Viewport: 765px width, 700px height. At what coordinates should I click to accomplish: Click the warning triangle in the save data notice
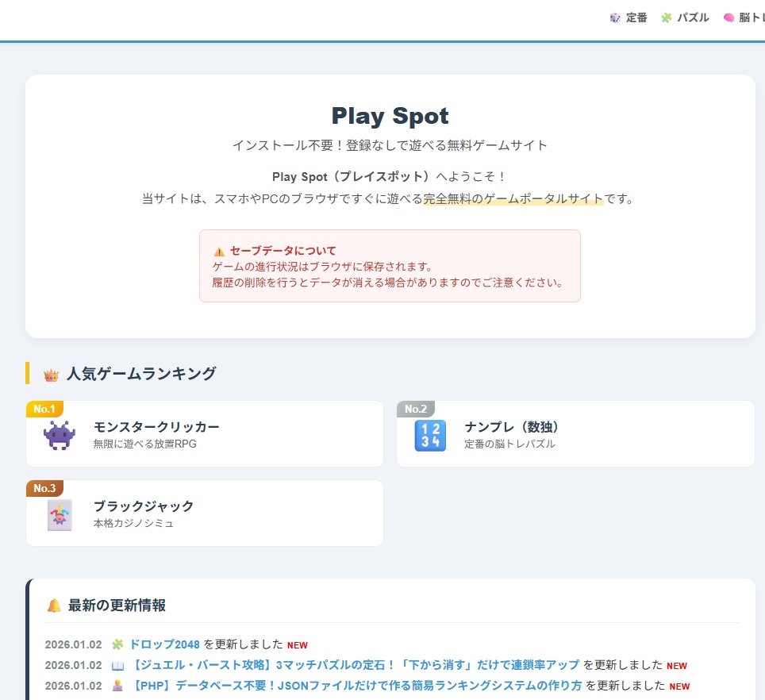(220, 250)
